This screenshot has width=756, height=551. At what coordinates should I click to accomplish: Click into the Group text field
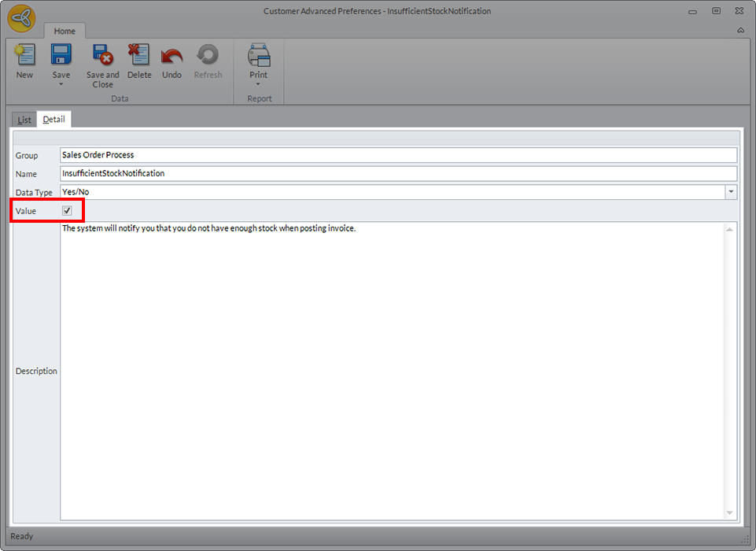[x=398, y=155]
